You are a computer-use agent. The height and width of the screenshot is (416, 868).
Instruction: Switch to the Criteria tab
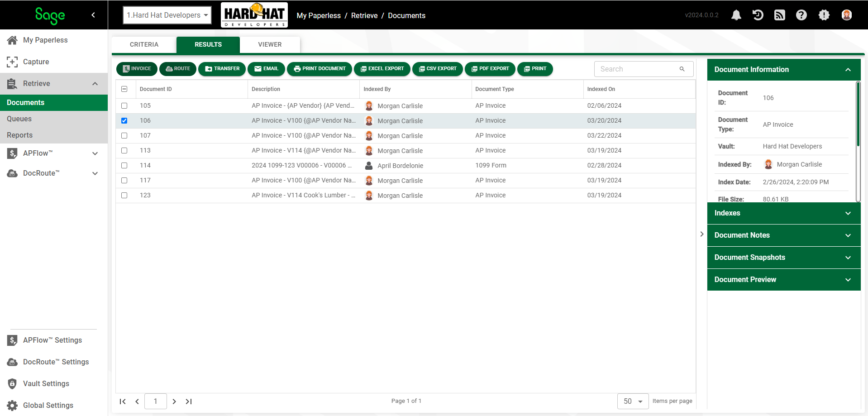tap(144, 44)
